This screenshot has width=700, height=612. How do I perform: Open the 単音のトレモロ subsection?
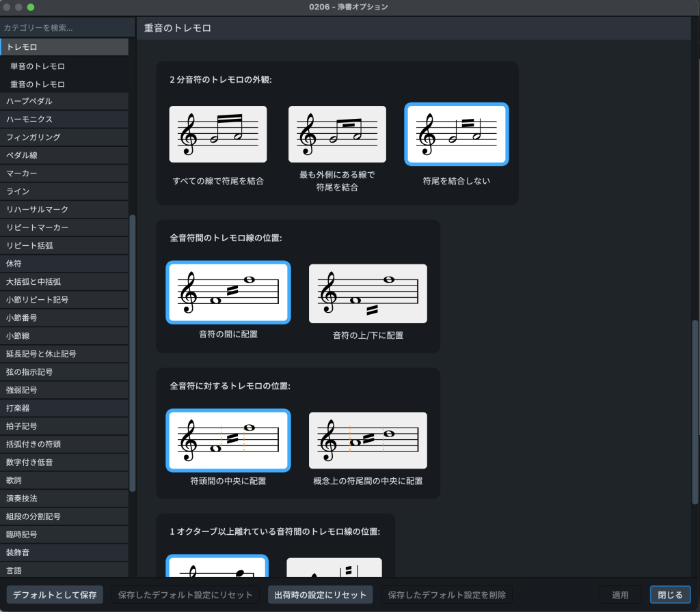pyautogui.click(x=38, y=66)
